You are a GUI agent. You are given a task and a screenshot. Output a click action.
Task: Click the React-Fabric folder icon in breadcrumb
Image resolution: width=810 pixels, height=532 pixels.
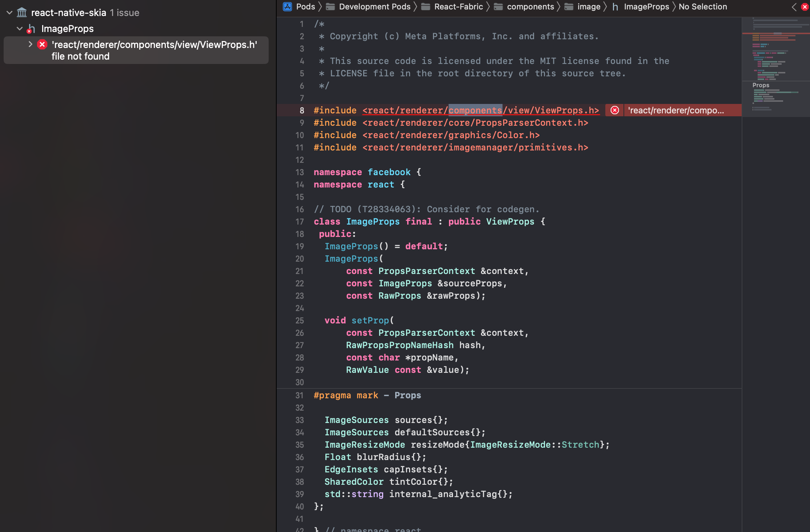426,7
